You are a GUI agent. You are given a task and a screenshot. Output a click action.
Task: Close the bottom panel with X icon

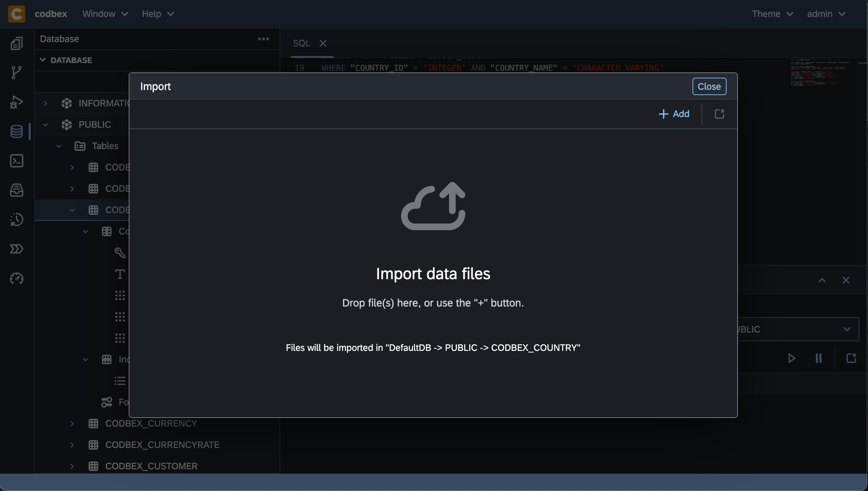point(846,280)
